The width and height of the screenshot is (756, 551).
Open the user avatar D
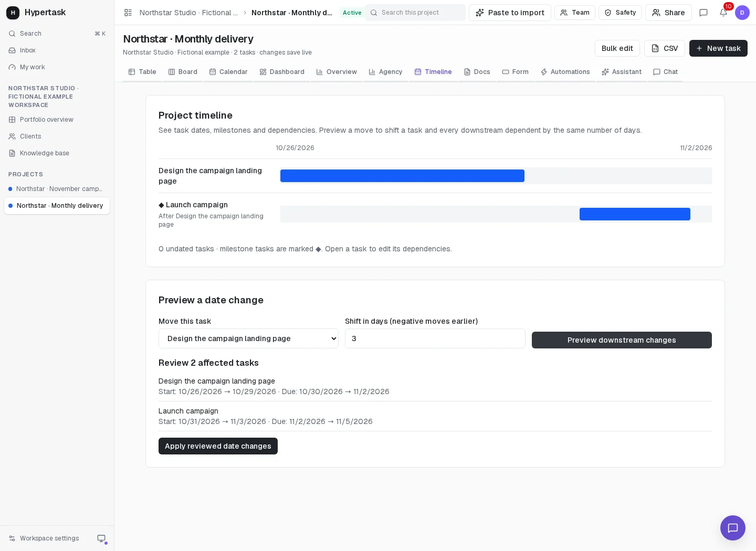(x=742, y=13)
